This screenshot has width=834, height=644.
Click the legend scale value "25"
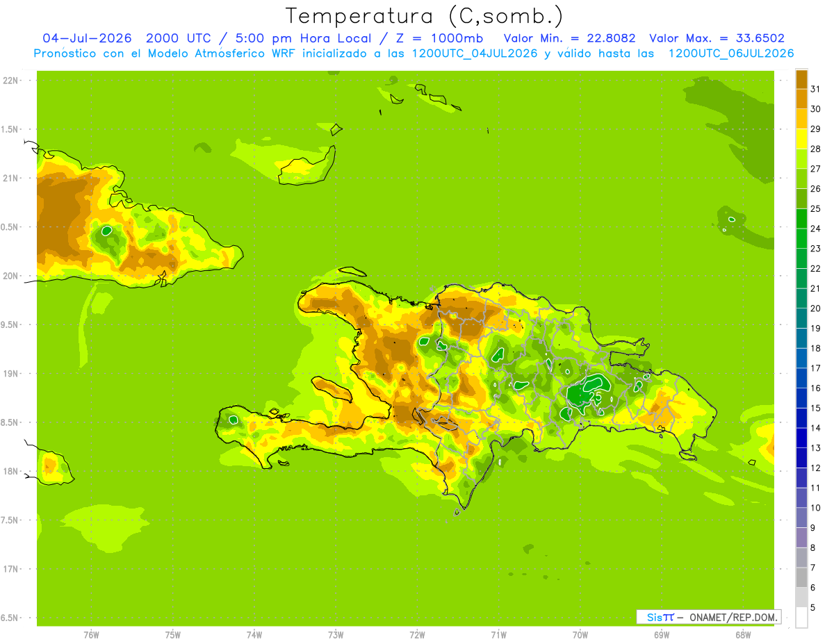816,208
